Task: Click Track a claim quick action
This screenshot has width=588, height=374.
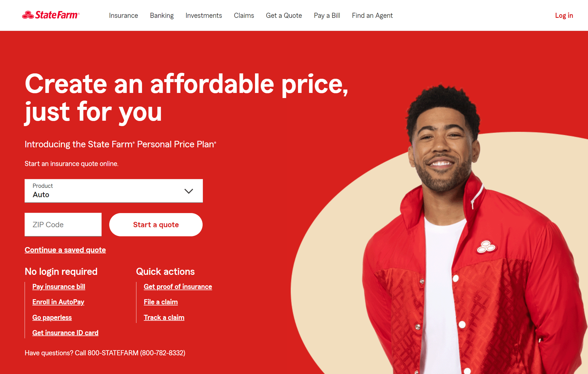Action: [164, 317]
